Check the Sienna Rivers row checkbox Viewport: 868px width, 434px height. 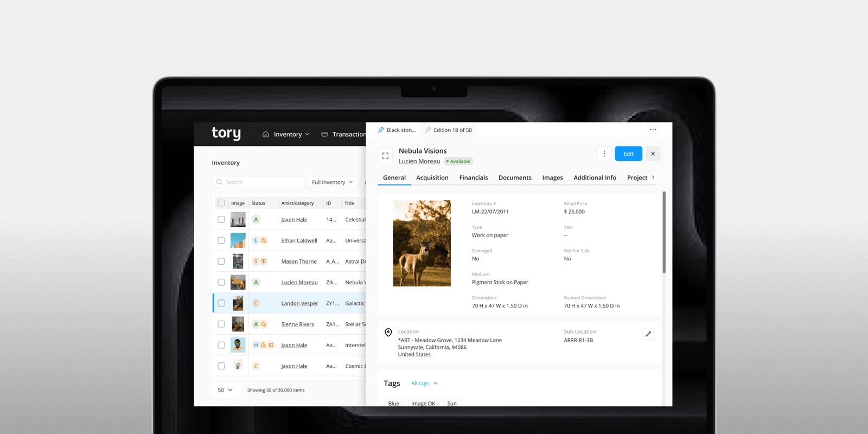point(221,324)
